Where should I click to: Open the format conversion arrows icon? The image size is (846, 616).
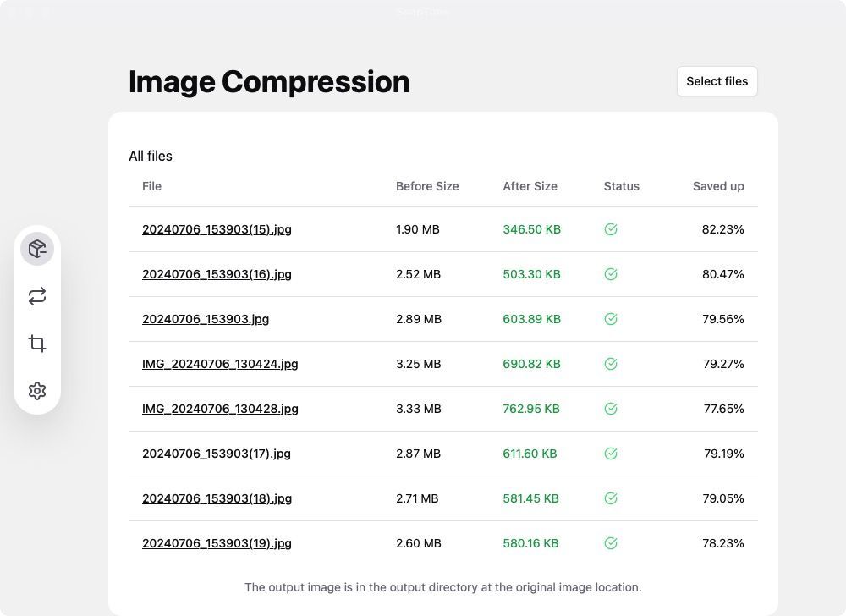37,296
